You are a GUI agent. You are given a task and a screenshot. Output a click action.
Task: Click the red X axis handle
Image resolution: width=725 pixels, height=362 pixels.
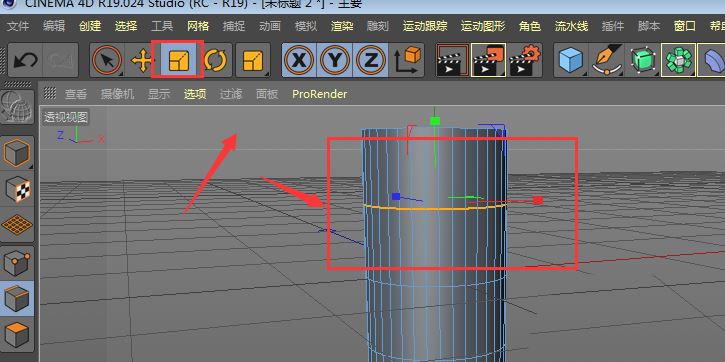click(x=537, y=200)
